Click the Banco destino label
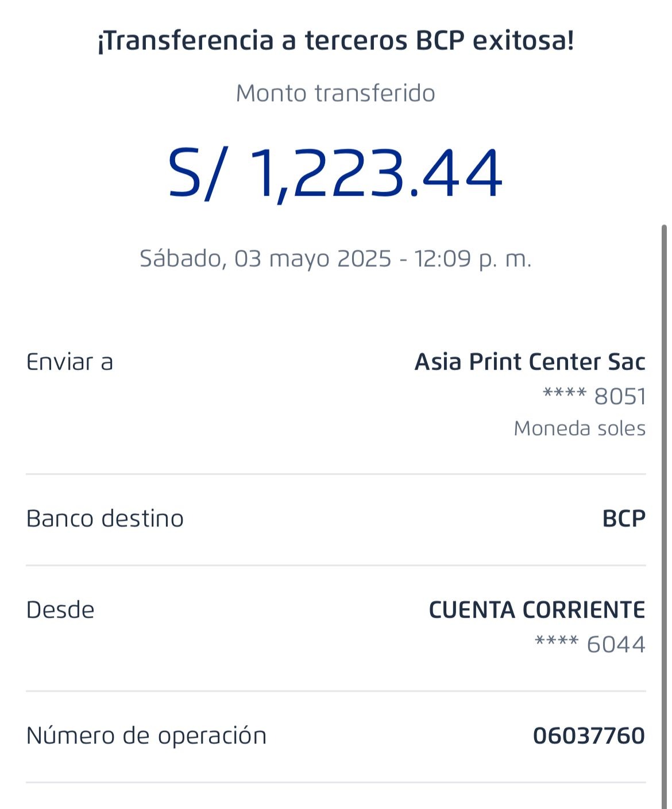672x809 pixels. [x=105, y=518]
